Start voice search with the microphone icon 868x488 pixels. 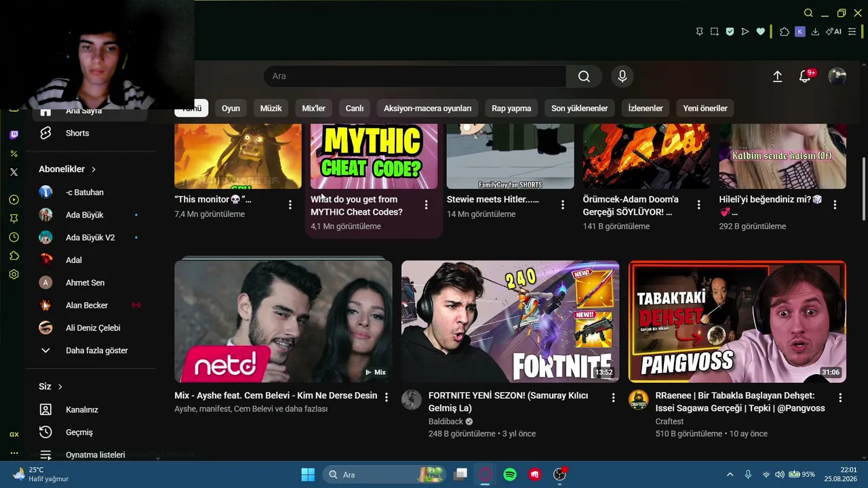[x=623, y=77]
